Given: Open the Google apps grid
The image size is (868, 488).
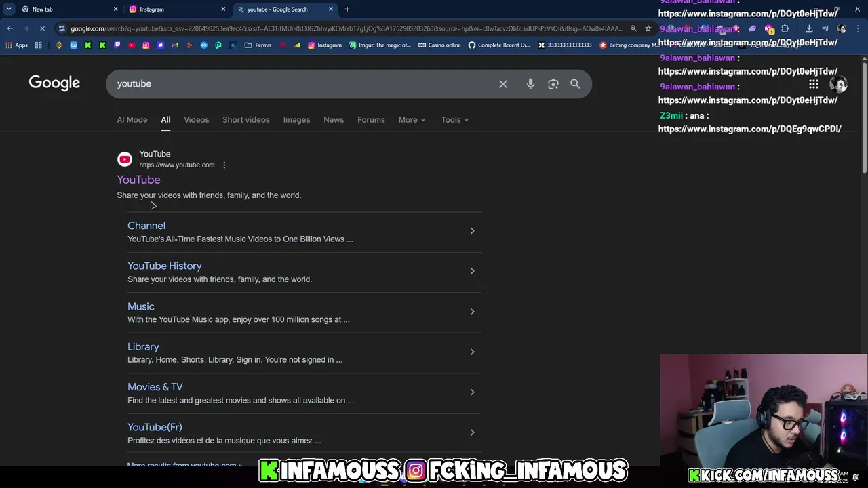Looking at the screenshot, I should click(813, 84).
